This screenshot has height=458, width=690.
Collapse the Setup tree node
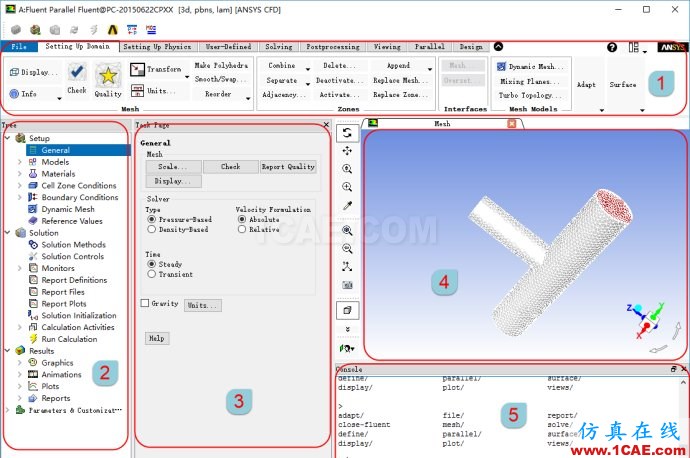[7, 138]
